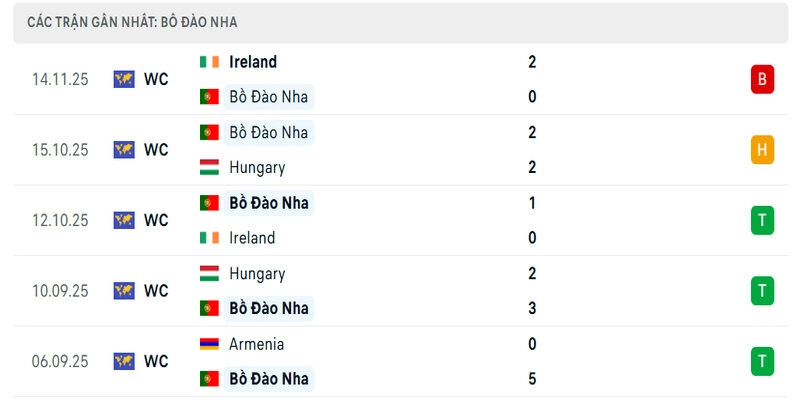Click the green T badge for 12.10.25 match
This screenshot has height=400, width=800.
click(762, 220)
